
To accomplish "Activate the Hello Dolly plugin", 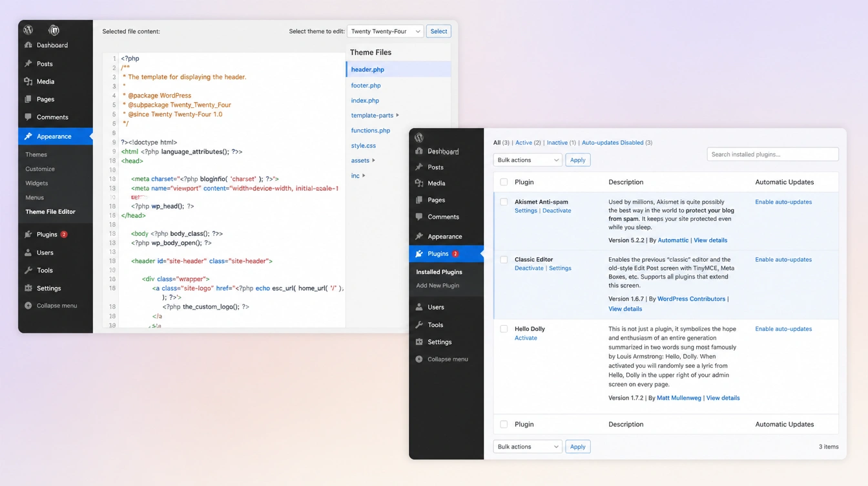I will [x=526, y=338].
